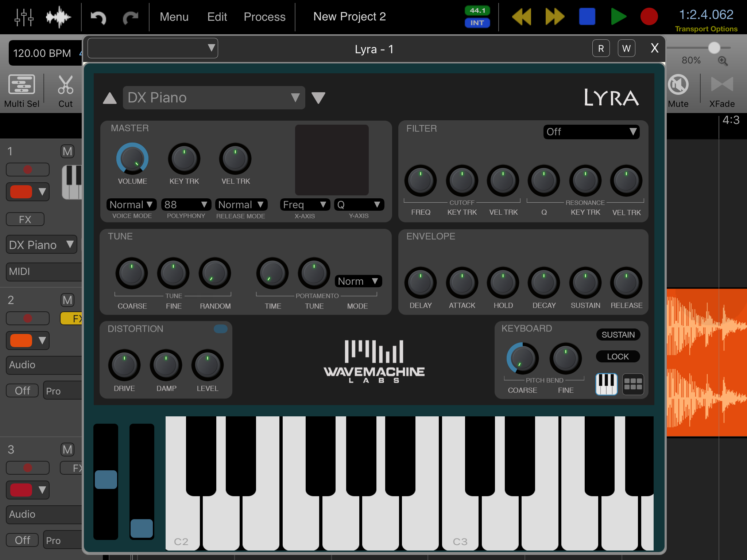The height and width of the screenshot is (560, 747).
Task: Open the Process menu
Action: point(264,17)
